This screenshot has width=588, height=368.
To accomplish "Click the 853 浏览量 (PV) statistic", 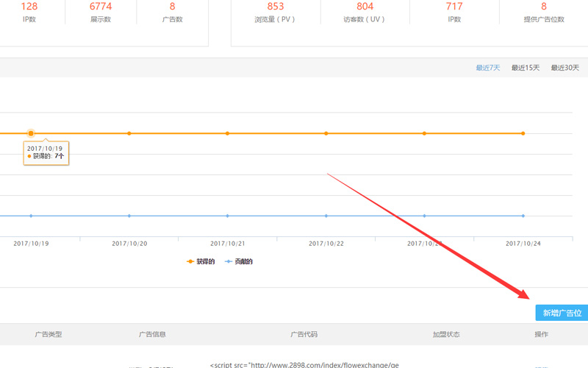I will [276, 12].
